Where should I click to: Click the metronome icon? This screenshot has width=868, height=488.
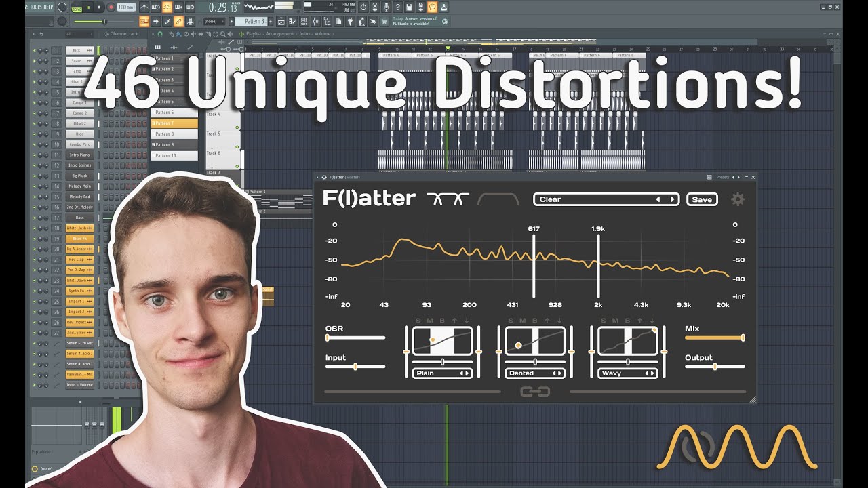[144, 7]
